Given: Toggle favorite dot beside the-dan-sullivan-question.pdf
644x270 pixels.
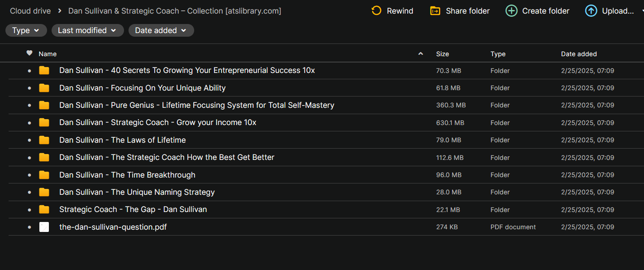Looking at the screenshot, I should click(29, 227).
